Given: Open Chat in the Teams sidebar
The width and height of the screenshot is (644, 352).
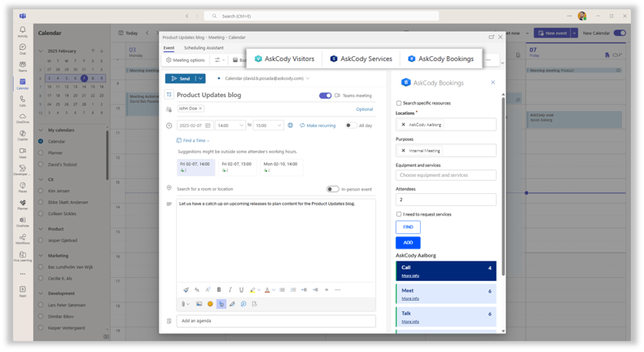Looking at the screenshot, I should click(x=23, y=49).
